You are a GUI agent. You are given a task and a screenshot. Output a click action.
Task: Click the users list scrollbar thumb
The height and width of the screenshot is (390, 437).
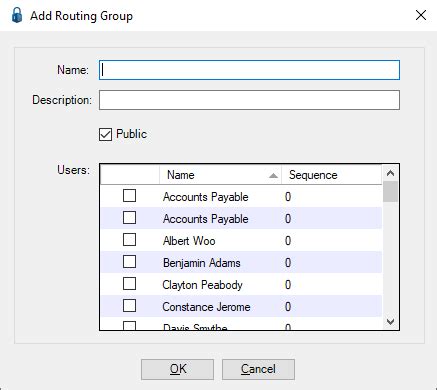390,191
